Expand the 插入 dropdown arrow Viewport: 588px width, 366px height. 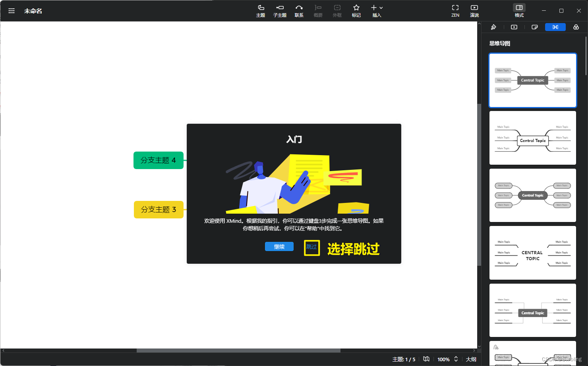[381, 8]
